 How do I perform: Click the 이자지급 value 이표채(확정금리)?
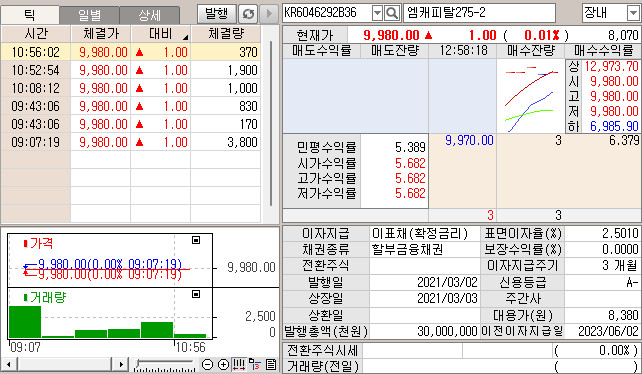420,233
